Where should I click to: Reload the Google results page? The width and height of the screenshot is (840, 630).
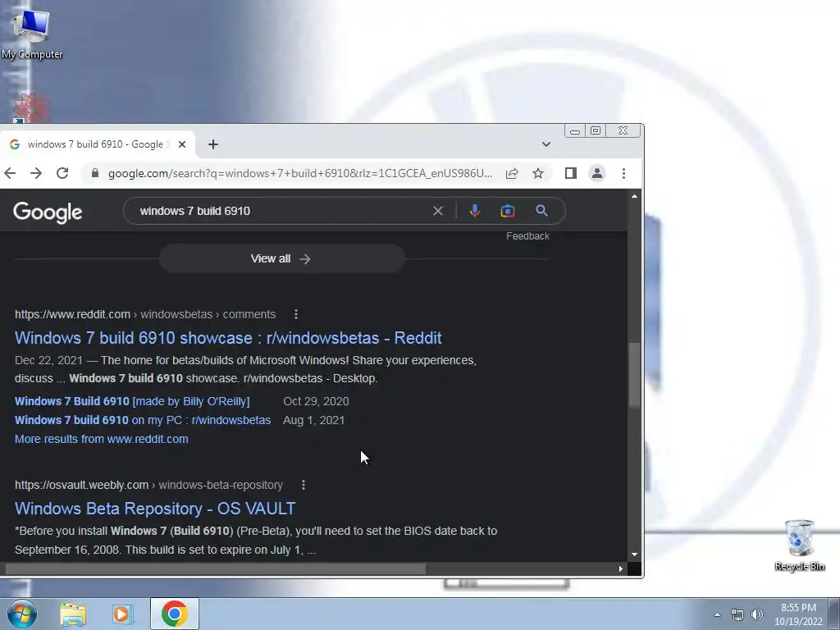click(x=62, y=173)
